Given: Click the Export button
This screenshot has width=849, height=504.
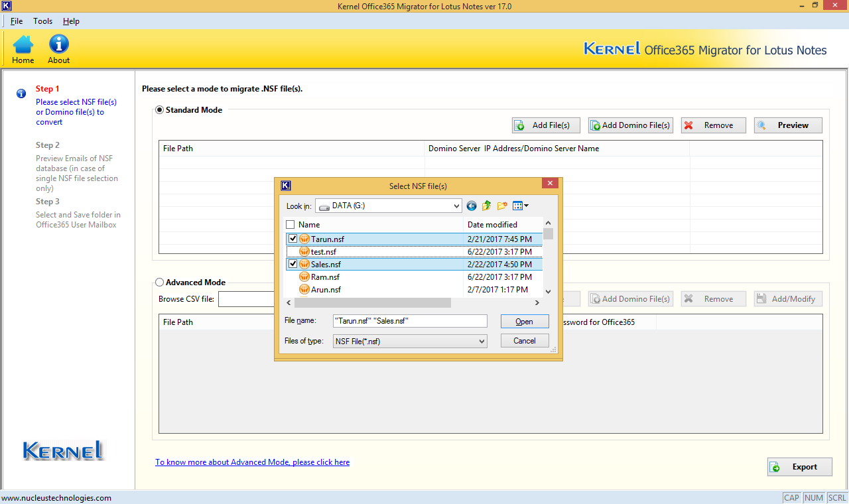Looking at the screenshot, I should point(800,467).
